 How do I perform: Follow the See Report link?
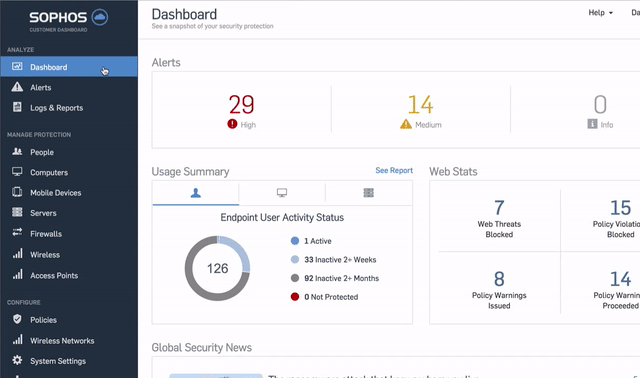point(394,170)
